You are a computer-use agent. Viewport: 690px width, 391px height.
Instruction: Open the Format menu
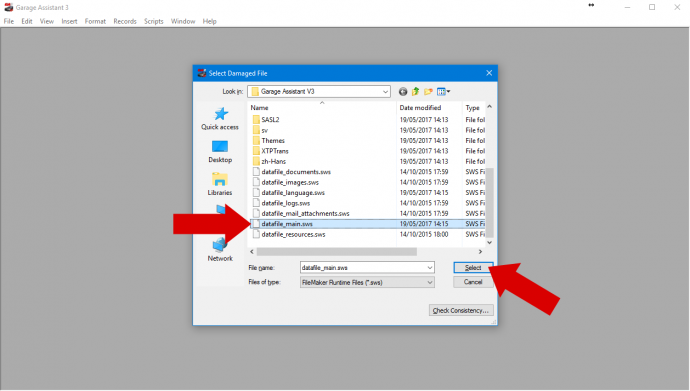pyautogui.click(x=95, y=21)
